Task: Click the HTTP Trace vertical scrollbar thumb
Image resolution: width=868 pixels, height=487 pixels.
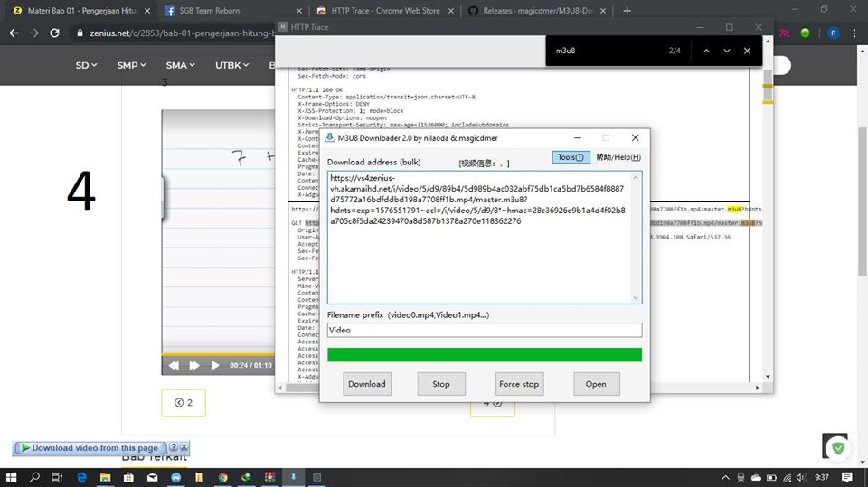Action: coord(768,88)
